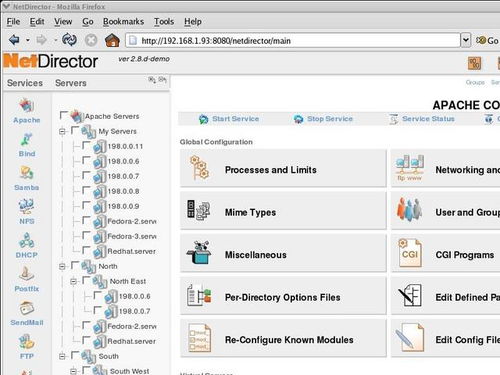Open the Apache service icon
This screenshot has height=375, width=500.
point(26,105)
